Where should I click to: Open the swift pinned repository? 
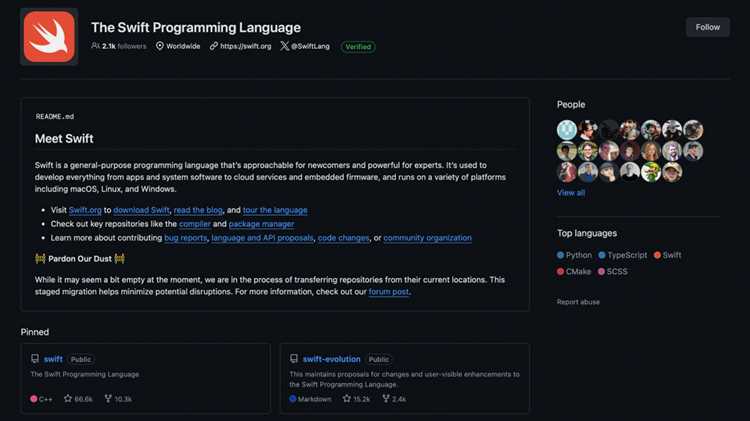tap(53, 359)
